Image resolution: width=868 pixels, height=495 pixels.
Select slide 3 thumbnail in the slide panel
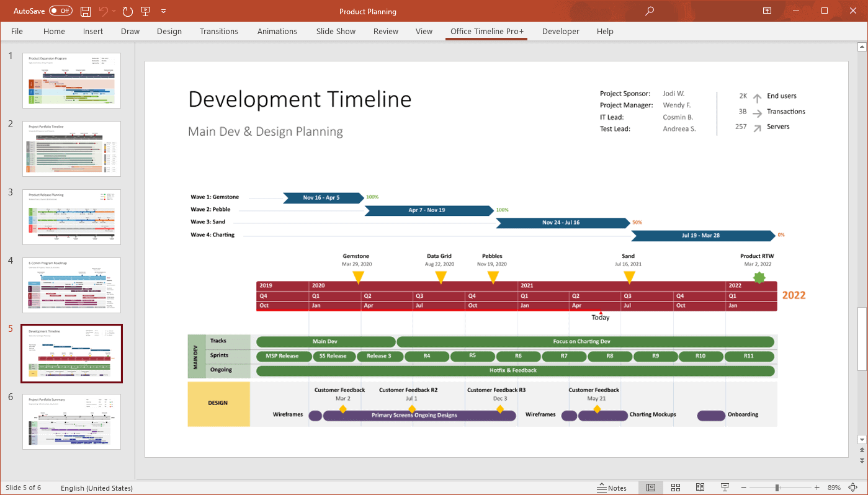tap(71, 216)
